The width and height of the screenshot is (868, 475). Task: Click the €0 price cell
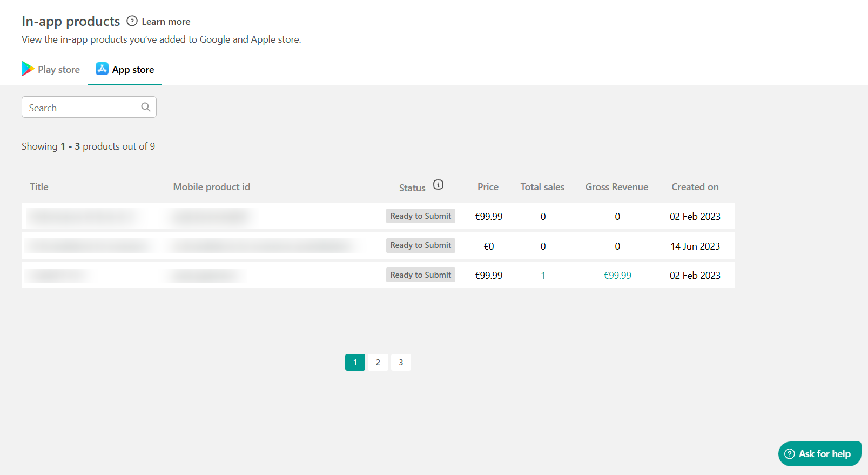[x=489, y=246]
